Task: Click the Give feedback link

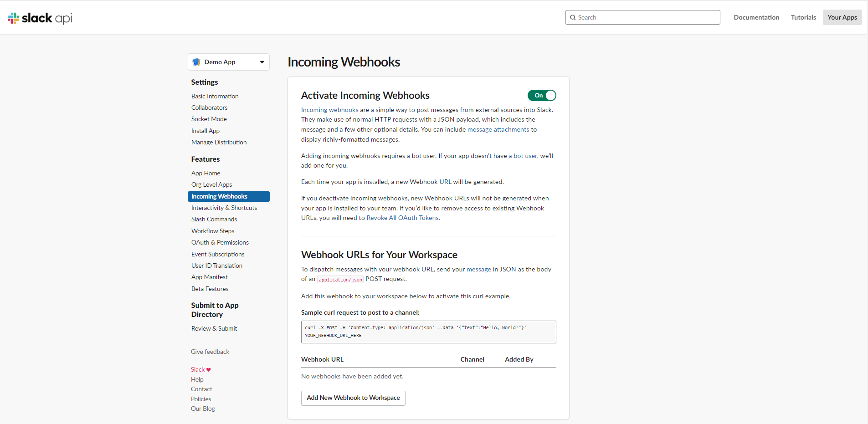Action: [x=210, y=352]
